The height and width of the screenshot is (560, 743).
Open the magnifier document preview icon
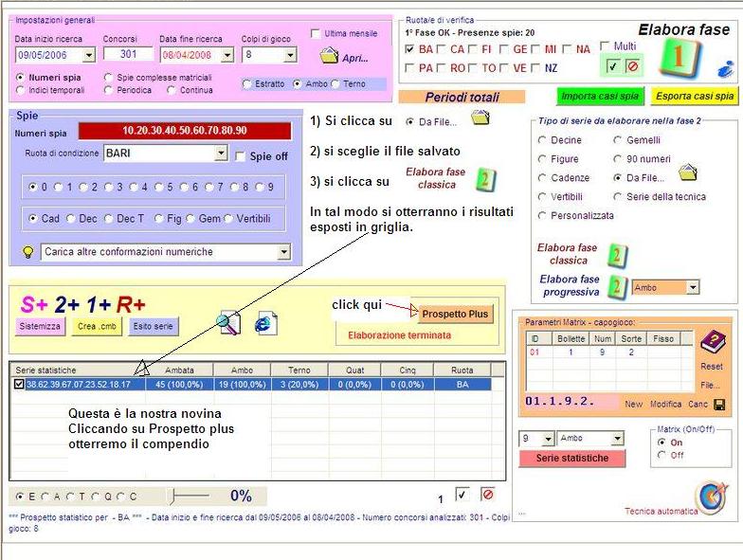tap(229, 324)
